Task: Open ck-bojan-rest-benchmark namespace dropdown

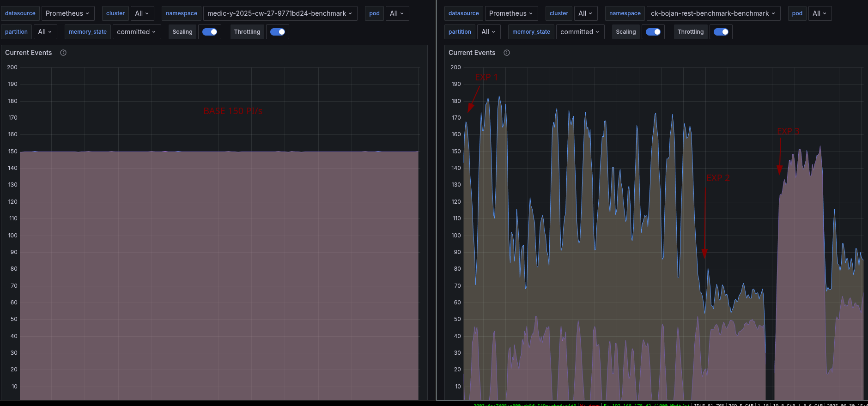Action: (714, 13)
